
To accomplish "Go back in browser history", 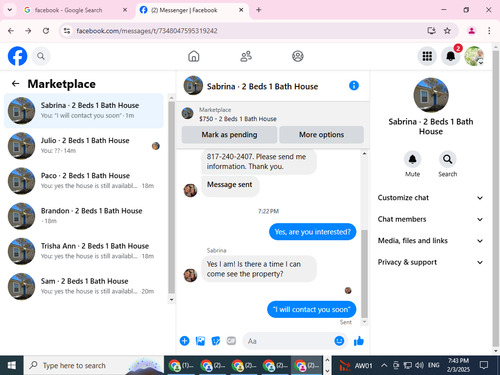I will pyautogui.click(x=11, y=31).
